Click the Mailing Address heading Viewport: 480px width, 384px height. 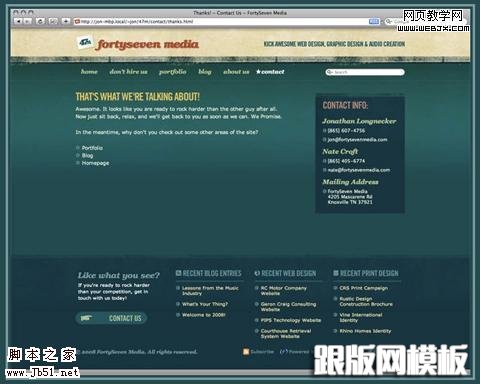350,182
